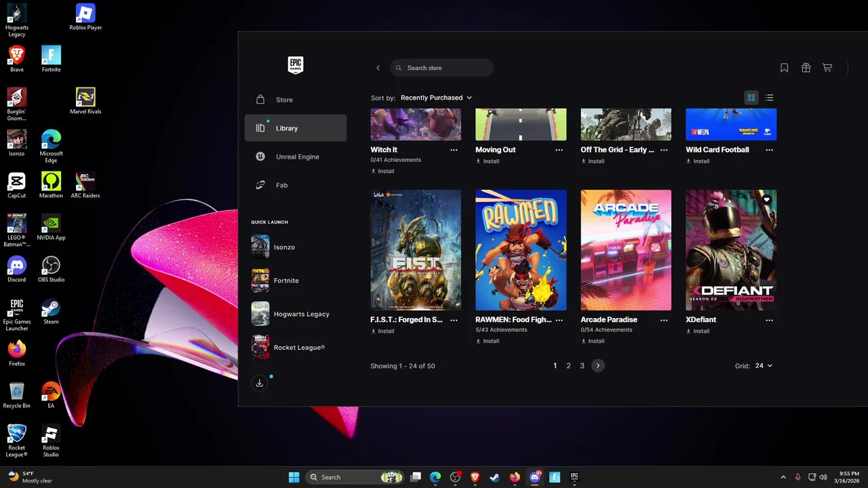This screenshot has height=488, width=868.
Task: Open the downloads icon in the sidebar
Action: coord(259,383)
